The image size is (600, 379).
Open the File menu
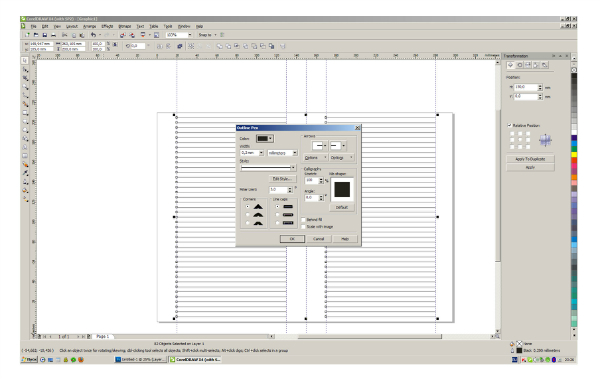pyautogui.click(x=33, y=26)
